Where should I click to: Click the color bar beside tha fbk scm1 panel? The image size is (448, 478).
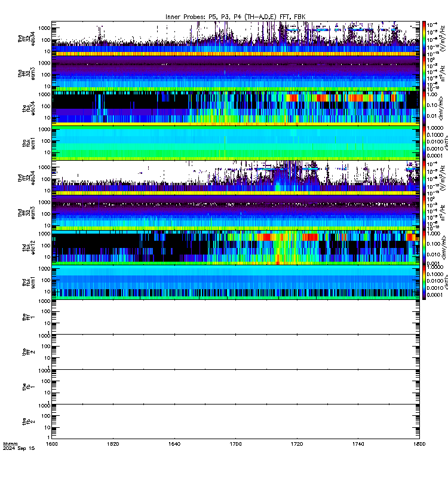[424, 143]
